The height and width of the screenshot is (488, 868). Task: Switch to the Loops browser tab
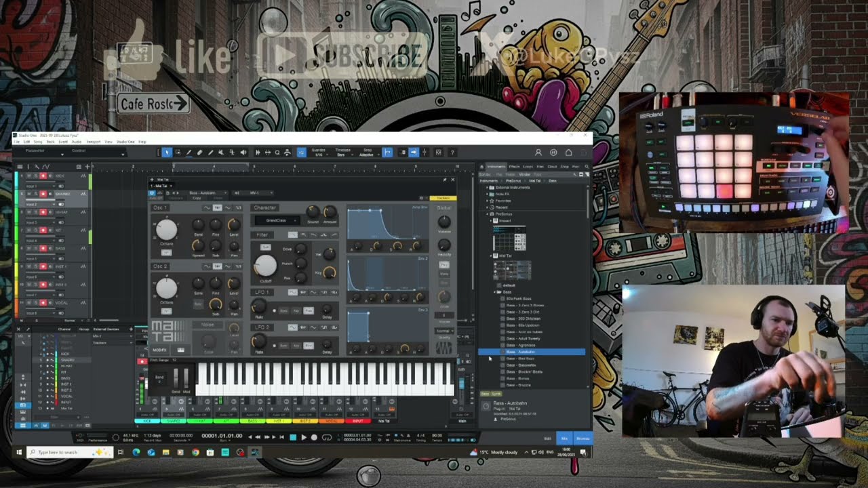click(x=527, y=166)
